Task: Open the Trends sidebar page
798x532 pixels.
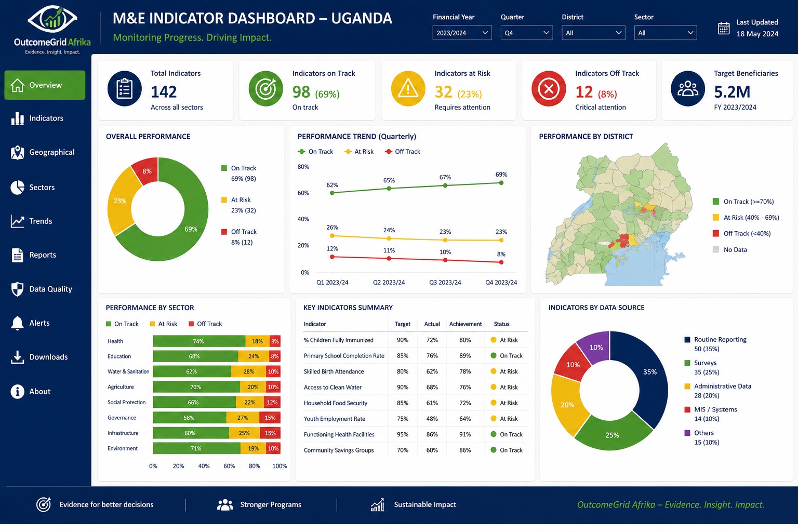Action: (45, 221)
